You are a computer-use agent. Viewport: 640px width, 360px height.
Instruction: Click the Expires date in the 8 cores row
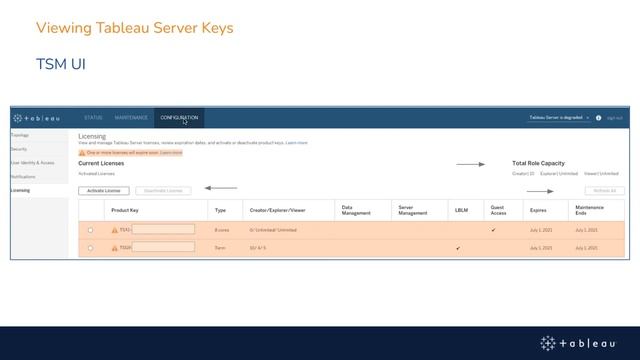coord(541,230)
